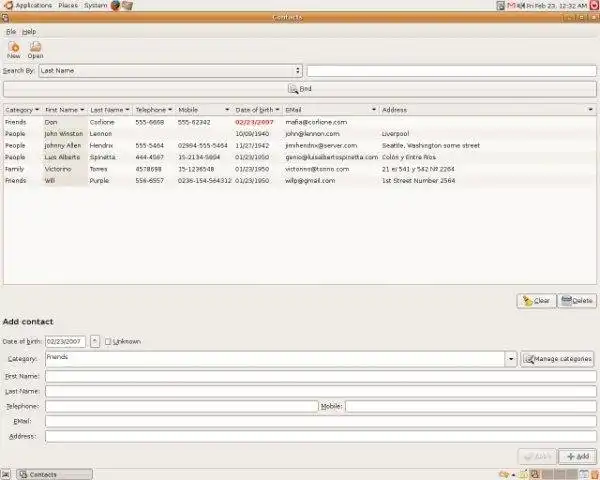The image size is (600, 480).
Task: Click the Contacts window menu icon in the titlebar
Action: [x=5, y=18]
